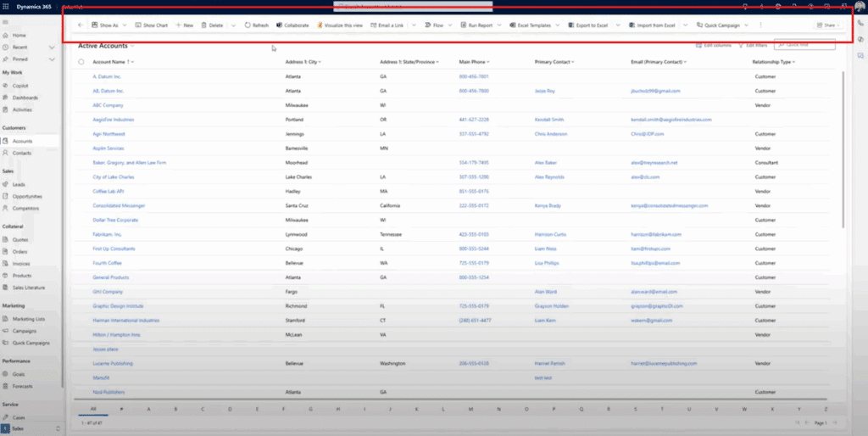Switch area using the Sales selector

(x=31, y=429)
